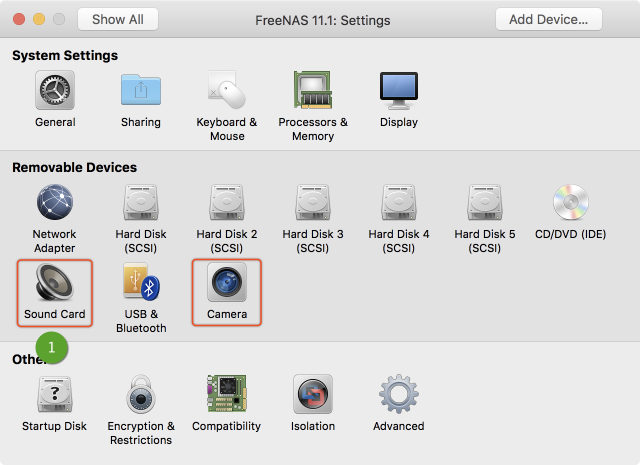Open USB & Bluetooth settings

point(141,284)
